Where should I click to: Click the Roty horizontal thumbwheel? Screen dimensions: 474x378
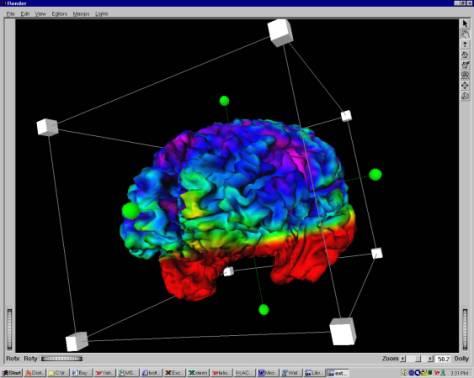(62, 359)
